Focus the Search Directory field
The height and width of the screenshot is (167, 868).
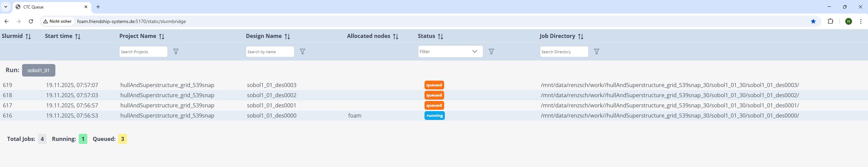coord(564,51)
